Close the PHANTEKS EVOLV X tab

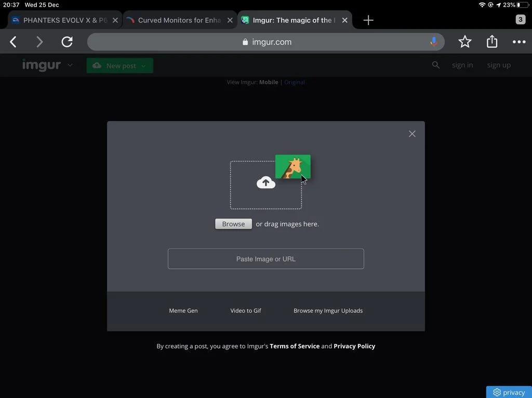click(x=115, y=20)
